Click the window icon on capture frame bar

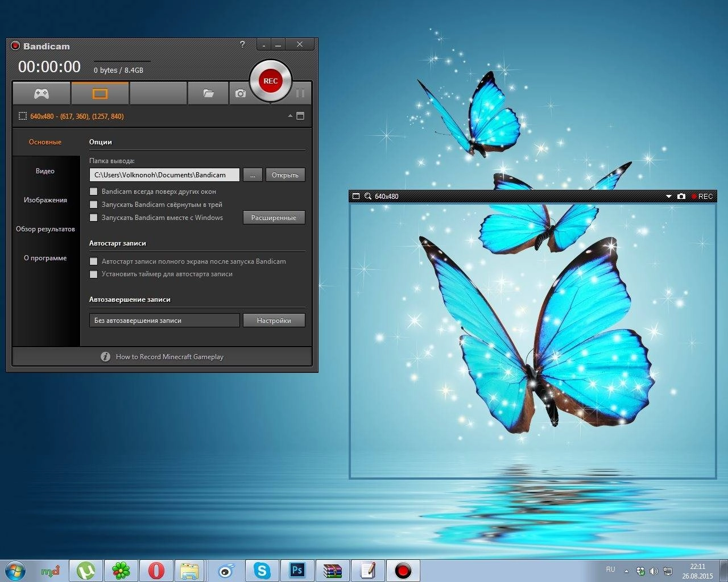coord(356,196)
